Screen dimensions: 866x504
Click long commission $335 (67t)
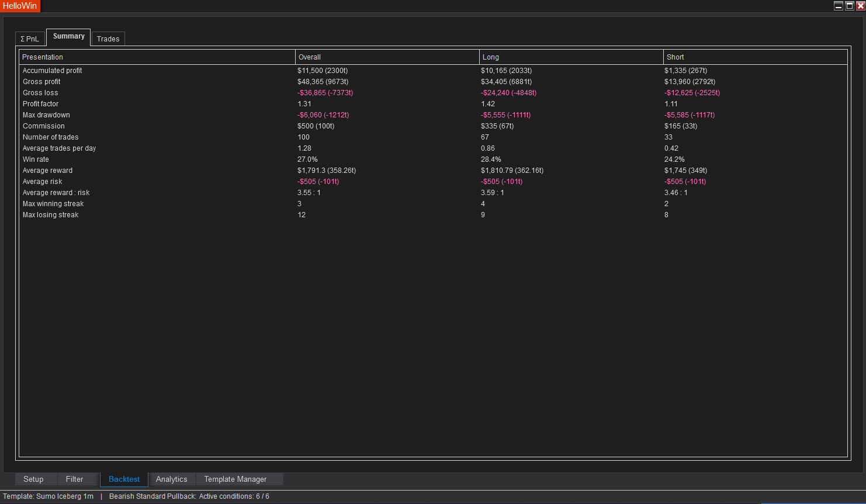point(498,126)
